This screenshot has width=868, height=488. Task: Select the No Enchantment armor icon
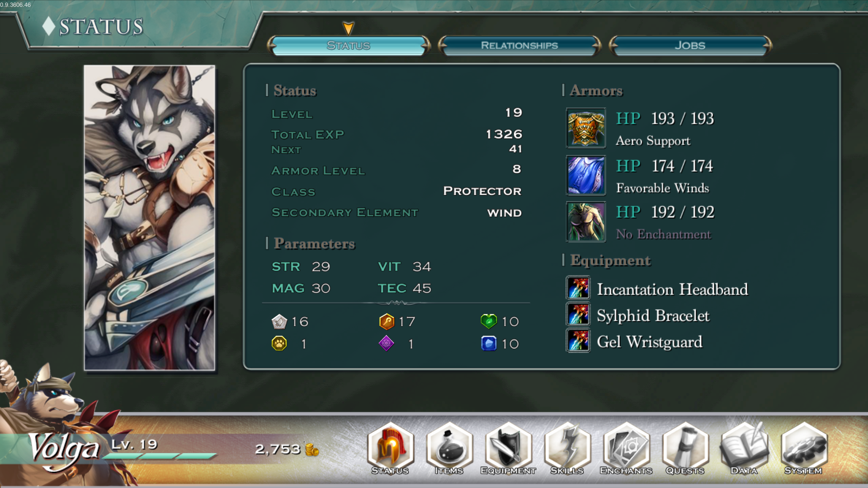[586, 222]
